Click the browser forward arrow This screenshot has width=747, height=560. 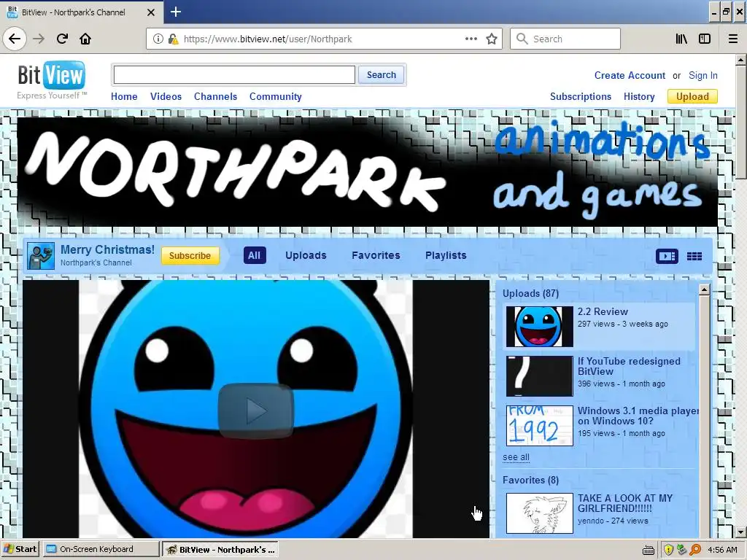point(39,39)
